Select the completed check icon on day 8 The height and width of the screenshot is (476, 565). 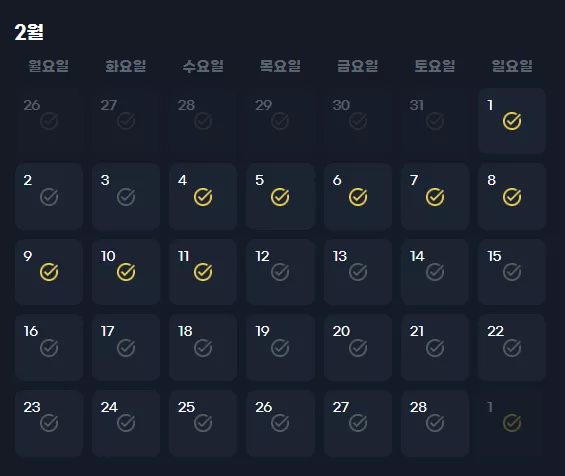coord(512,197)
